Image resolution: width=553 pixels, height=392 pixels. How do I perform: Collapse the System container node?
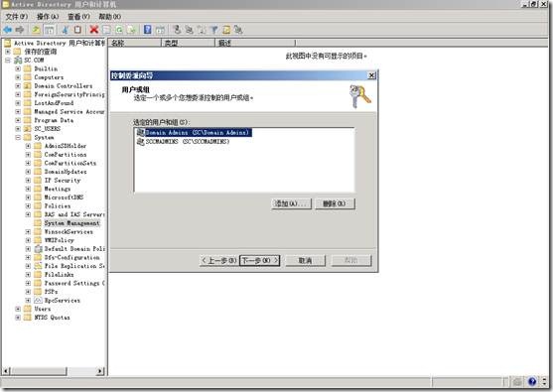[18, 138]
